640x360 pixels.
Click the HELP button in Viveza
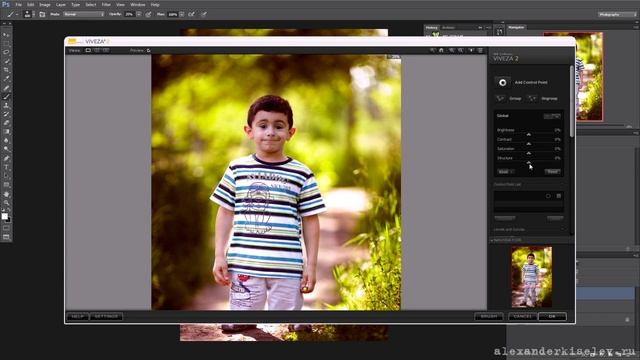77,317
